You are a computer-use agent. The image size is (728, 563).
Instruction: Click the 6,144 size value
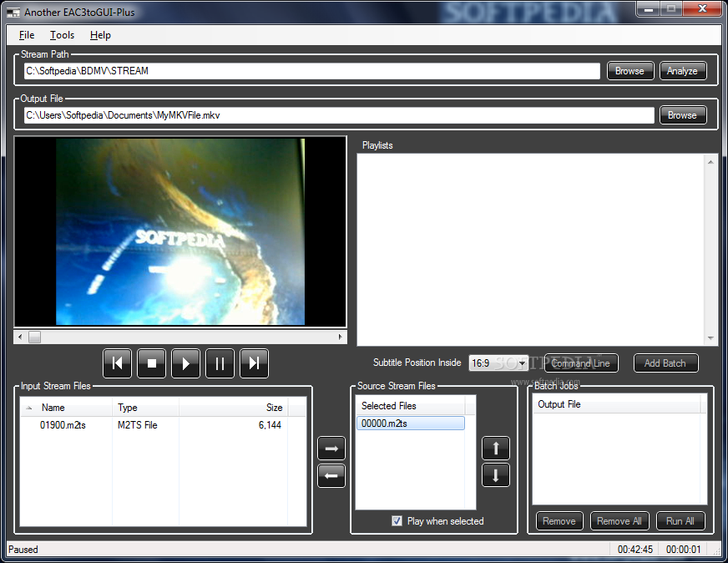click(270, 425)
